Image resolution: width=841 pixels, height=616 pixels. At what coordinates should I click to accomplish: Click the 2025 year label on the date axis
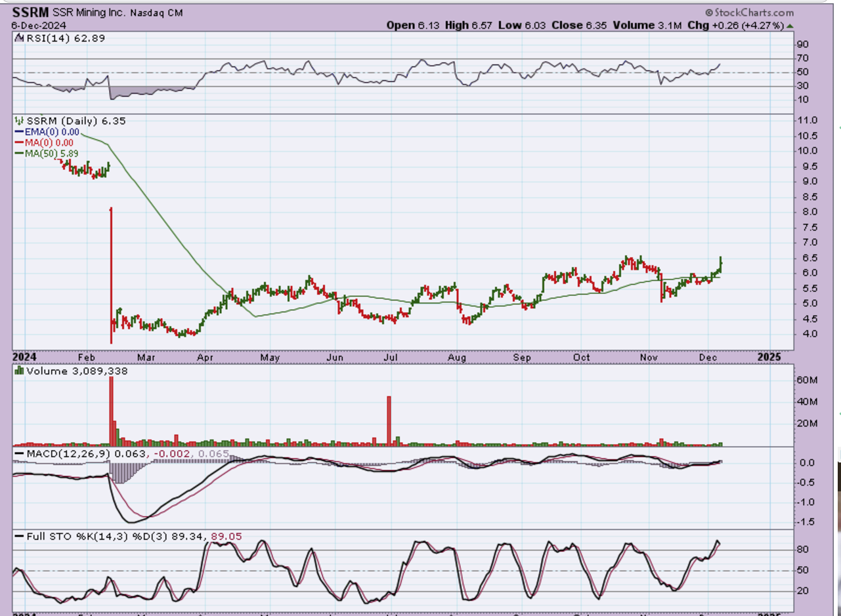click(769, 358)
